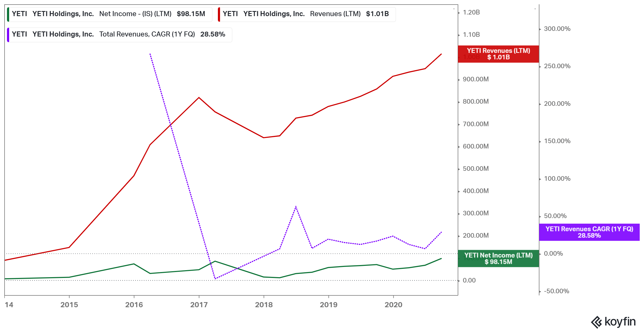644x333 pixels.
Task: Click the green YETI Net Income axis tag
Action: [498, 259]
